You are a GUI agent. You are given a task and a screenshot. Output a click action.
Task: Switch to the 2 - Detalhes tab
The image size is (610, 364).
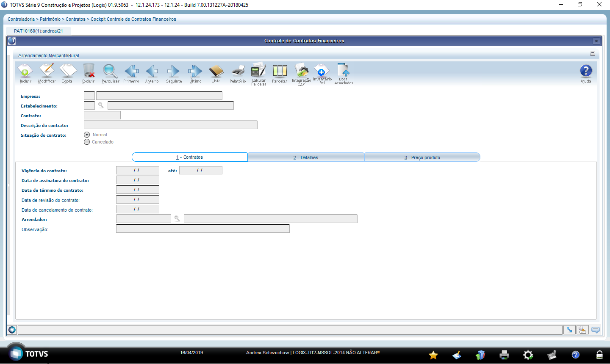[x=306, y=157]
